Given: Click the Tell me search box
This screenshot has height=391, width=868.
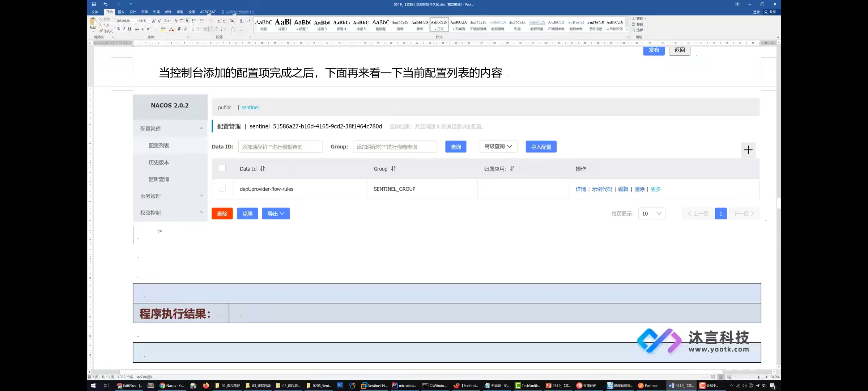Looking at the screenshot, I should click(x=239, y=12).
